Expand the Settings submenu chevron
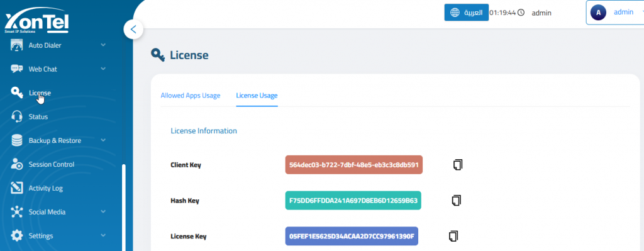The image size is (644, 251). (x=103, y=235)
